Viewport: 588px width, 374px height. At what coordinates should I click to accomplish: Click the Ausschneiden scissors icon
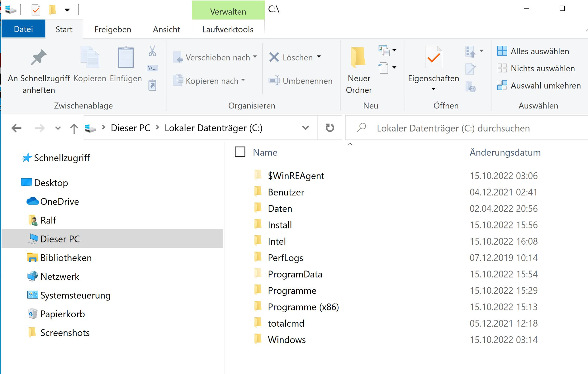[x=152, y=51]
